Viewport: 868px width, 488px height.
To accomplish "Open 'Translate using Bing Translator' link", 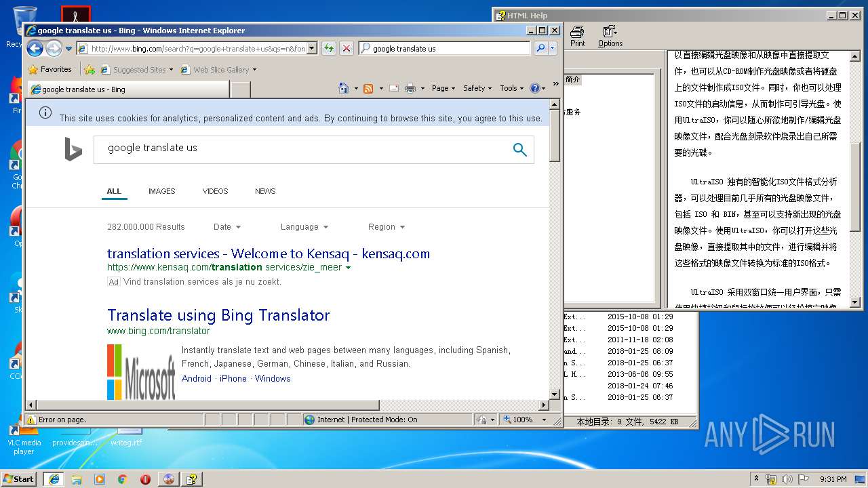I will pyautogui.click(x=218, y=315).
